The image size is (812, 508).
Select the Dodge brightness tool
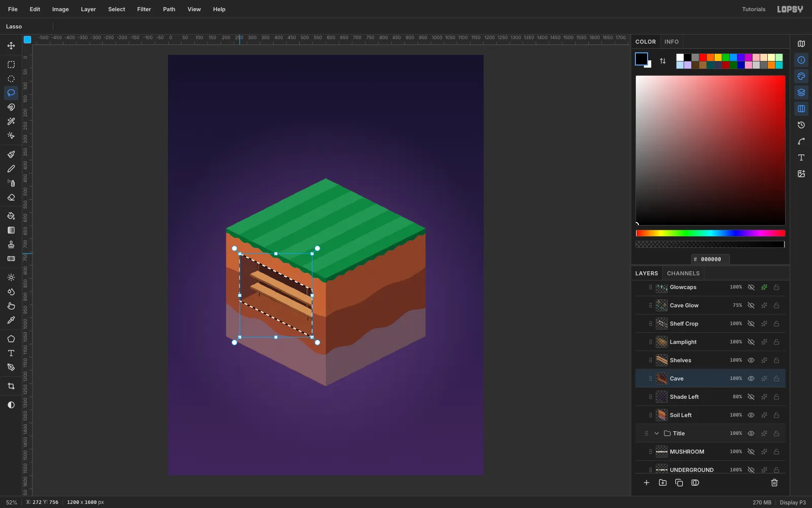pyautogui.click(x=11, y=277)
